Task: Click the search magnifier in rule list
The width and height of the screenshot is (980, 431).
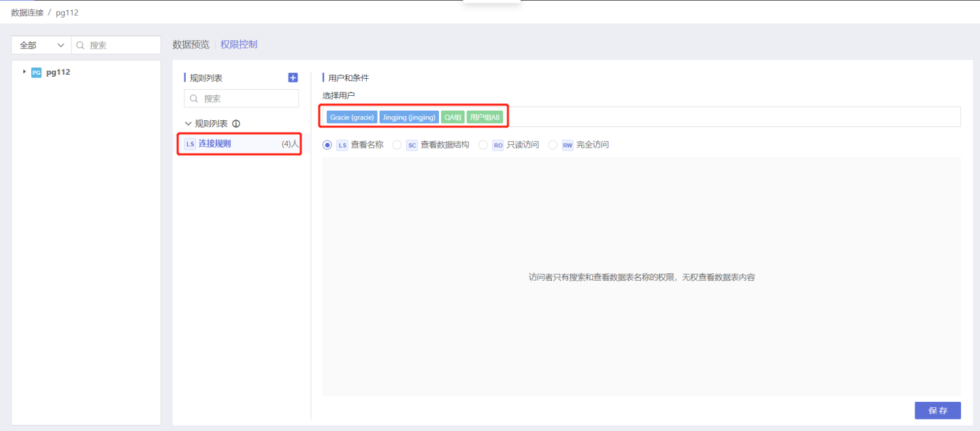Action: point(195,99)
